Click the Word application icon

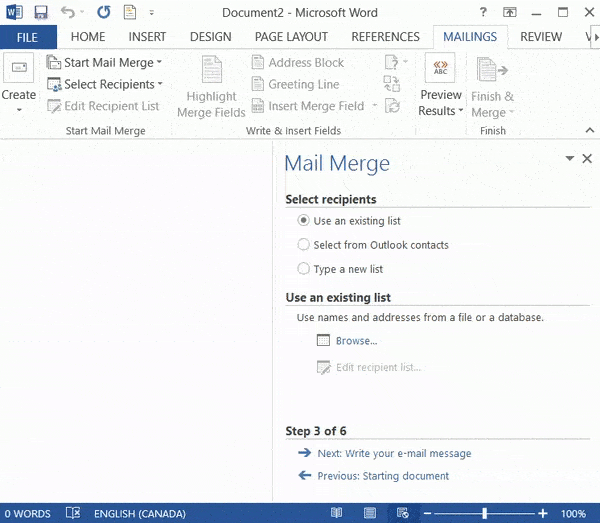(15, 12)
